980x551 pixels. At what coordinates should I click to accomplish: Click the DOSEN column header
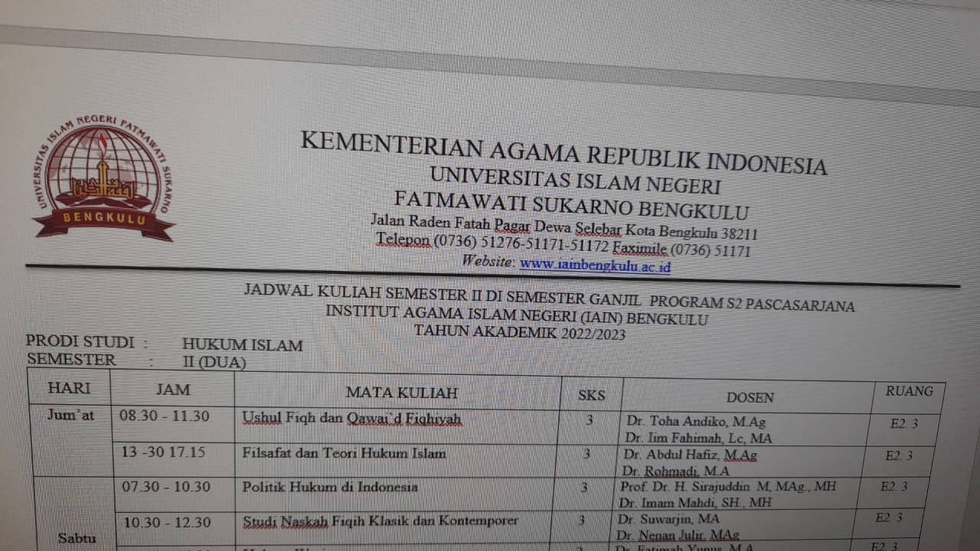pos(750,397)
